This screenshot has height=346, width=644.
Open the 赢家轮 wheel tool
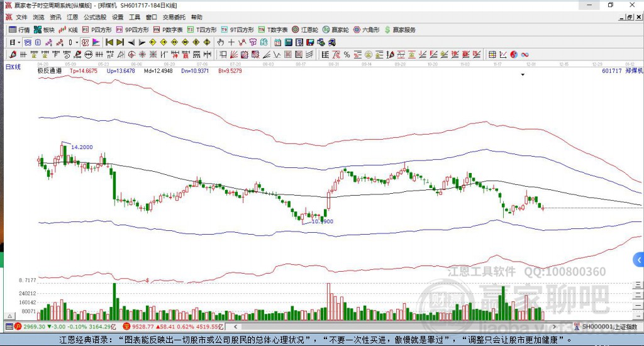click(336, 30)
